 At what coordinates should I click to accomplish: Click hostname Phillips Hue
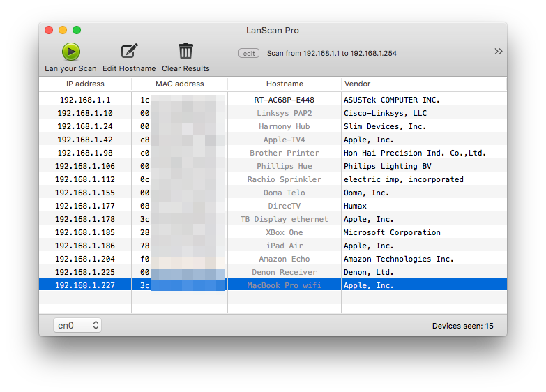coord(284,166)
